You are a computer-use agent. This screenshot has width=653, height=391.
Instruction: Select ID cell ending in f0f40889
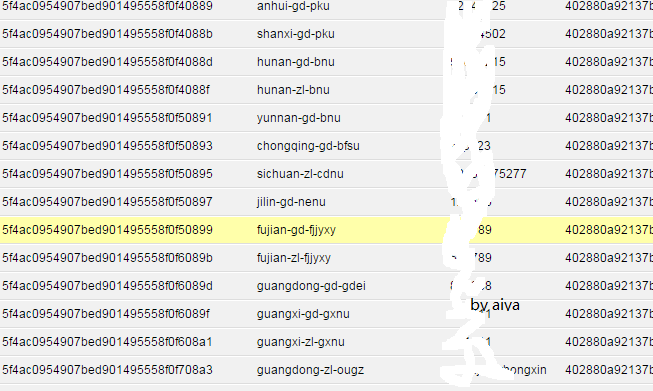pos(107,6)
